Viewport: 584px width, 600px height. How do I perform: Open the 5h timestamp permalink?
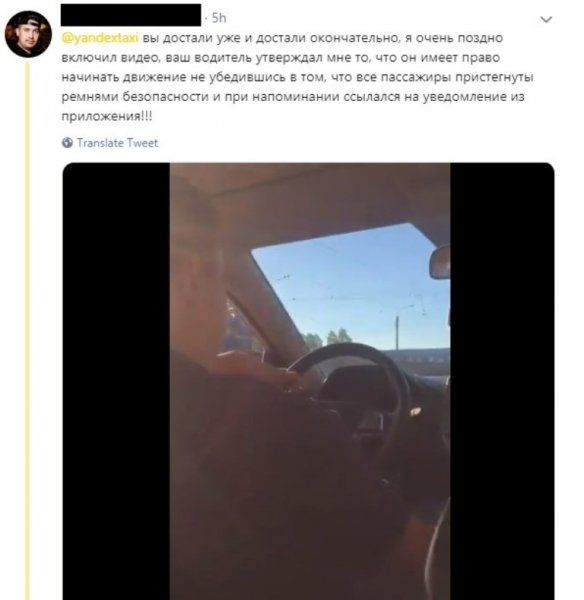point(219,18)
